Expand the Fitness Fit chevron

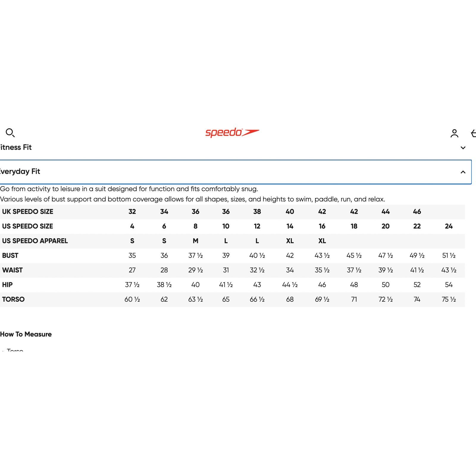(x=463, y=148)
